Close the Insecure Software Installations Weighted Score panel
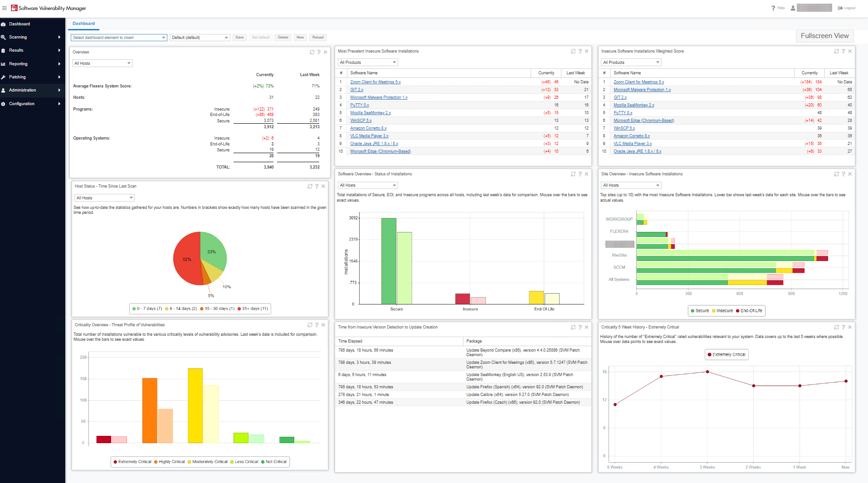Screen dimensions: 868x483 click(x=850, y=51)
